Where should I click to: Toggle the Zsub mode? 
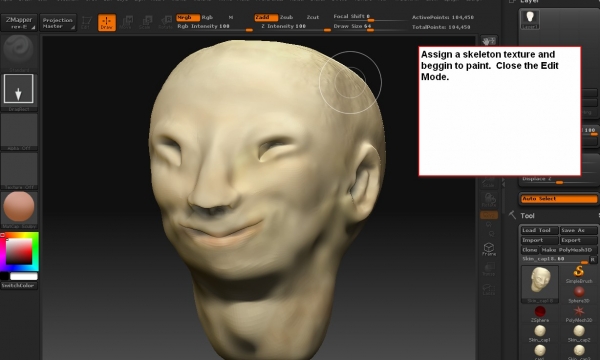pos(286,18)
